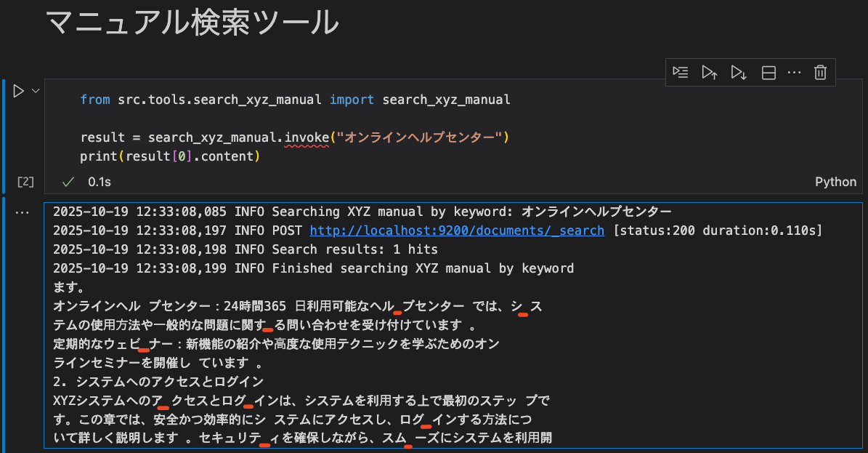This screenshot has height=453, width=868.
Task: Open localhost:9200 documents search link
Action: click(457, 230)
